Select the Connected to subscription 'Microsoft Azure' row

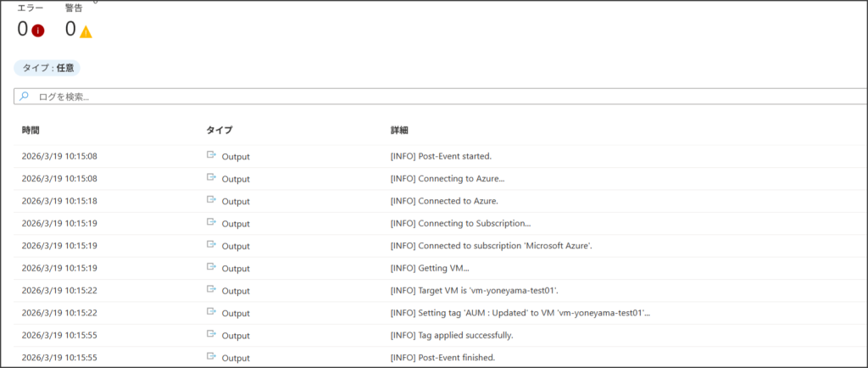(x=503, y=246)
